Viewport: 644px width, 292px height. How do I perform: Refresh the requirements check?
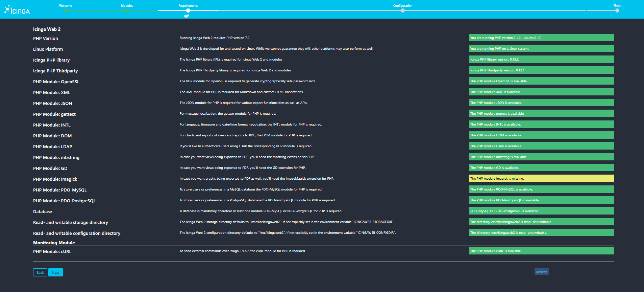pyautogui.click(x=541, y=272)
